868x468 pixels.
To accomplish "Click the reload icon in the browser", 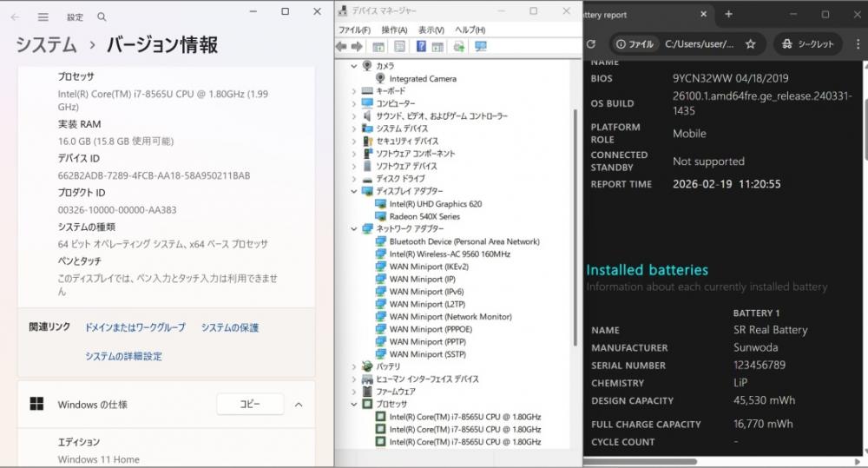I will click(591, 43).
